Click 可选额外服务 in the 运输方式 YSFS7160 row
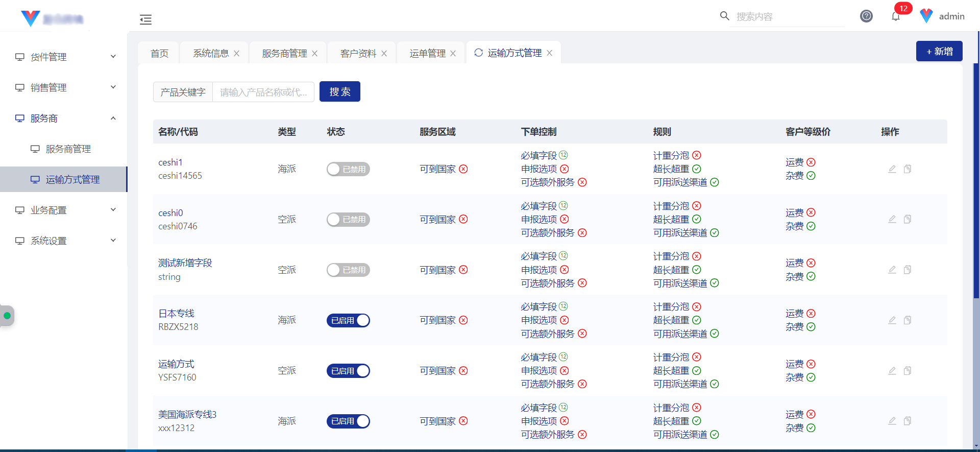The image size is (980, 452). tap(548, 384)
